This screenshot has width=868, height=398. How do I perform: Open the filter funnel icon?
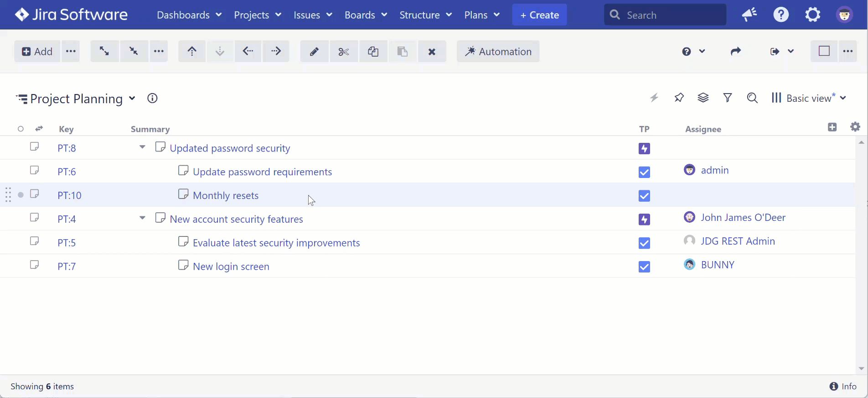[x=728, y=98]
